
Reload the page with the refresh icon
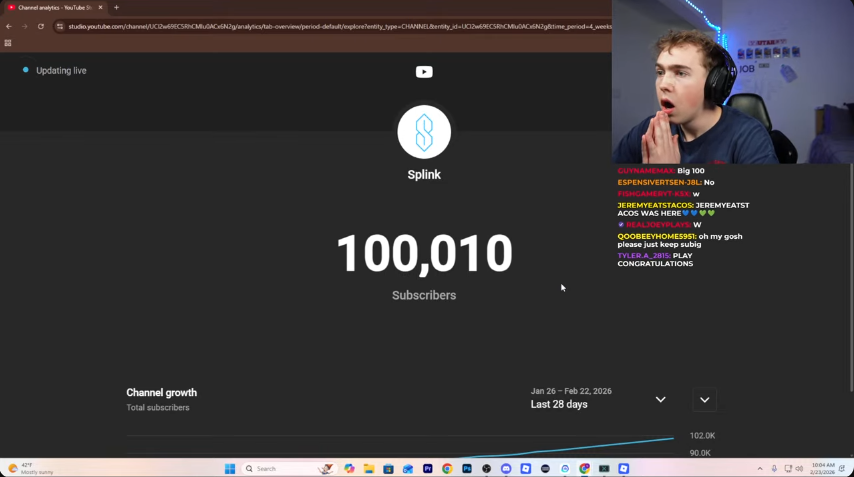tap(41, 26)
